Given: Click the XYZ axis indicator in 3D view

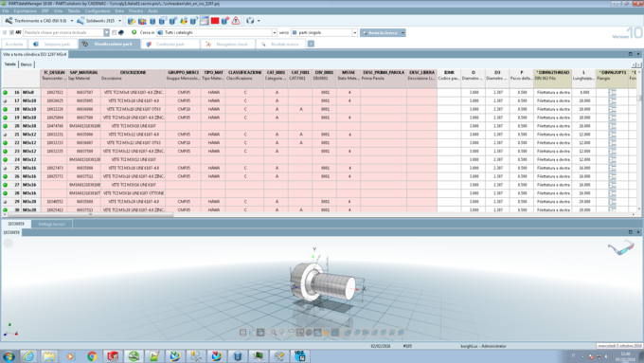Looking at the screenshot, I should [10, 330].
